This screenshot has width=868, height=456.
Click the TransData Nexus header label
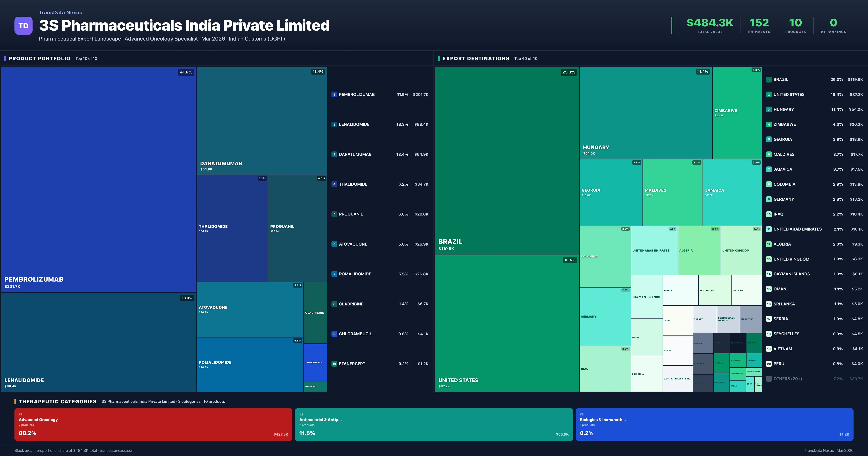tap(60, 12)
